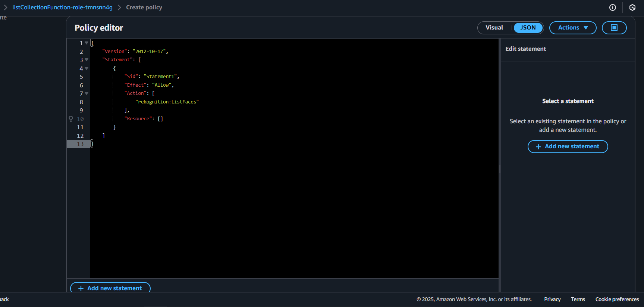Click the "Statement1" Sid value
This screenshot has height=307, width=644.
pos(160,76)
